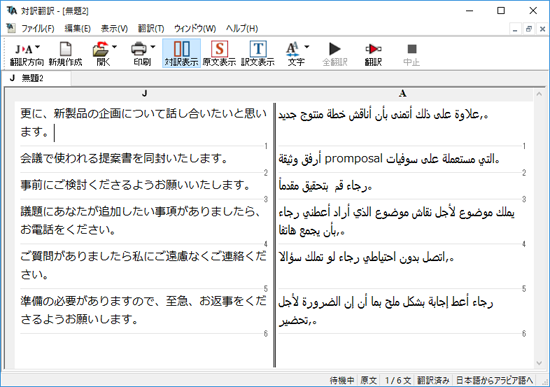Image resolution: width=550 pixels, height=387 pixels.
Task: Toggle 対訳表示 side-by-side view
Action: [x=182, y=53]
